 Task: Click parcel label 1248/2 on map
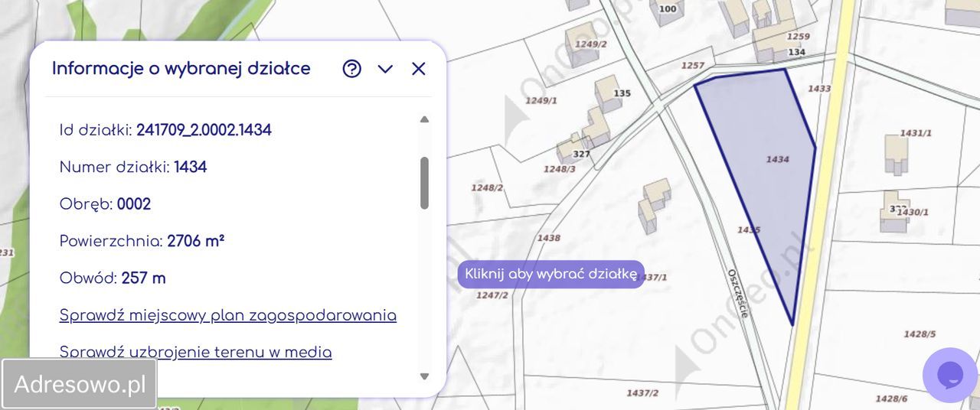[487, 187]
